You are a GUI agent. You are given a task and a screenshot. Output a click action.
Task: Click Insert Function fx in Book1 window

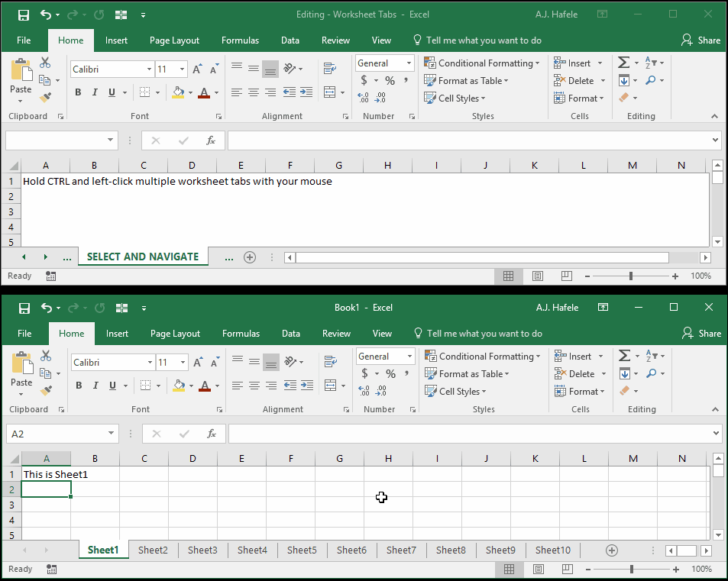(x=212, y=434)
